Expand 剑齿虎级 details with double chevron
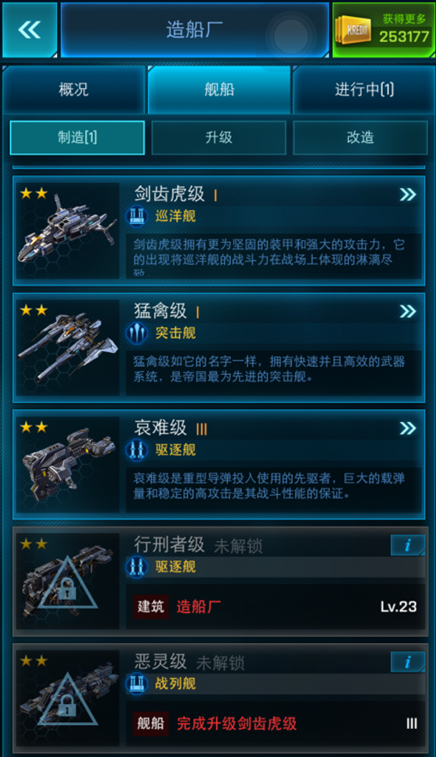 (x=408, y=195)
